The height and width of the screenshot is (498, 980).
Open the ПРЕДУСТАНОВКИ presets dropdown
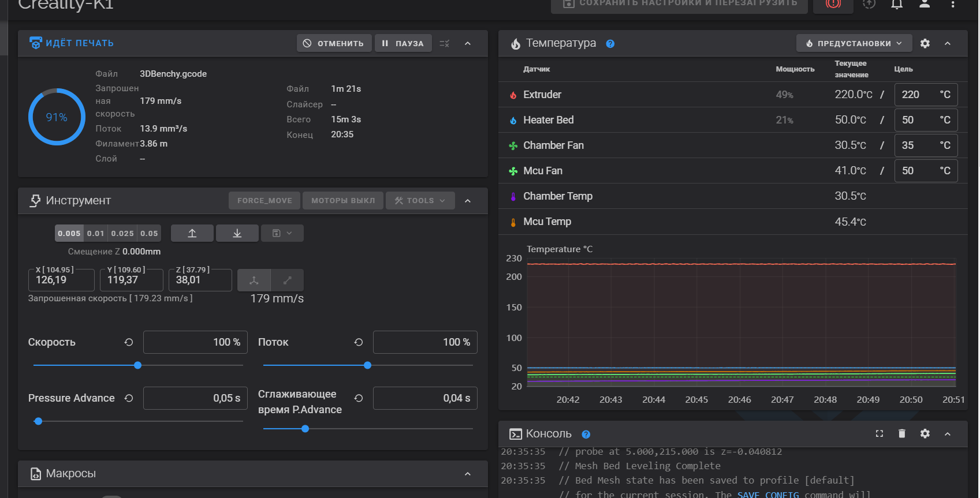pos(854,43)
